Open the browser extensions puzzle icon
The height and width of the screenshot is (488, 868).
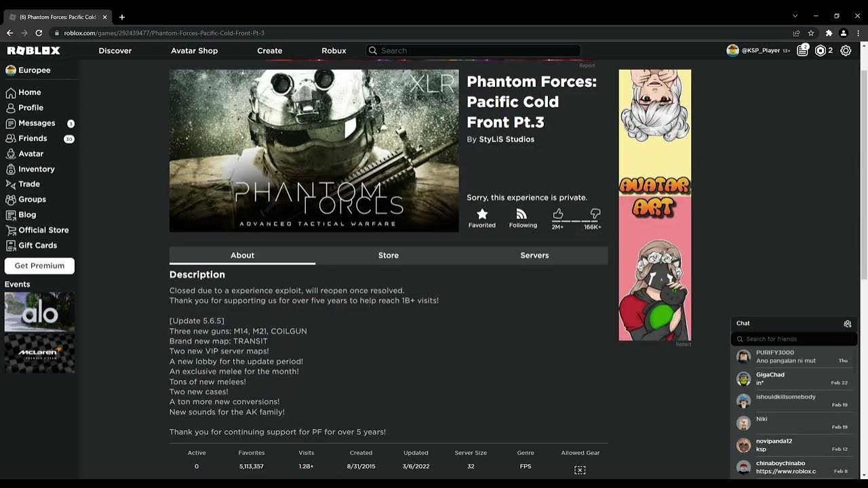point(829,33)
